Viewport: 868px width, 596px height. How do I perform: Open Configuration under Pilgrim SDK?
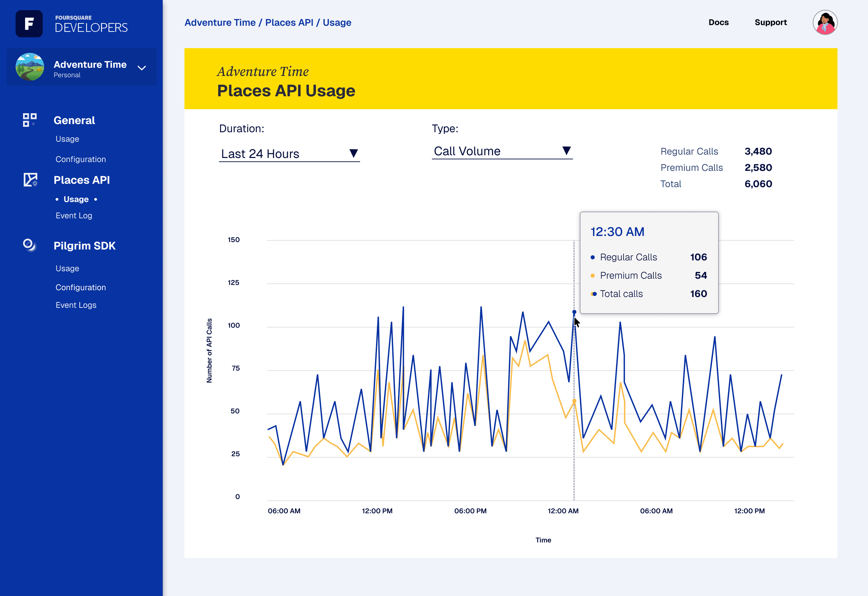click(x=81, y=287)
